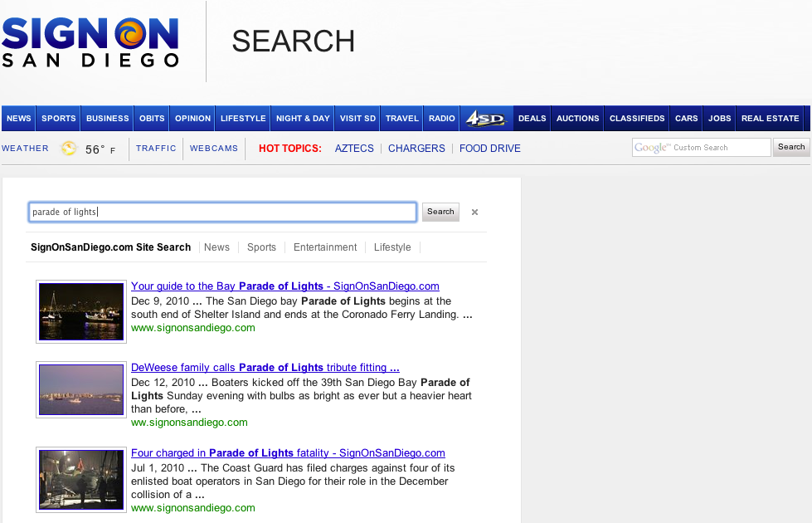Switch to the Lifestyle results tab

392,247
